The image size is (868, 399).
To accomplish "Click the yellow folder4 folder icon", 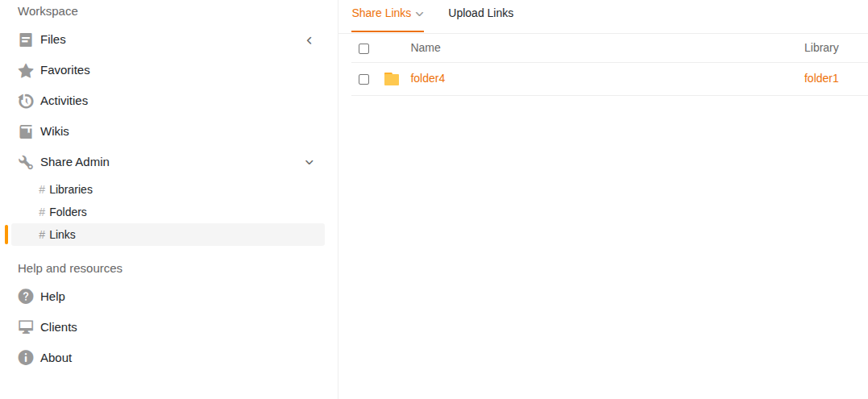I will coord(392,79).
